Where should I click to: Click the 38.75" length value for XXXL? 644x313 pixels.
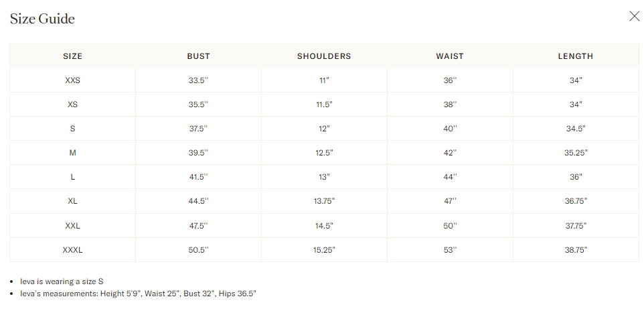pos(575,250)
